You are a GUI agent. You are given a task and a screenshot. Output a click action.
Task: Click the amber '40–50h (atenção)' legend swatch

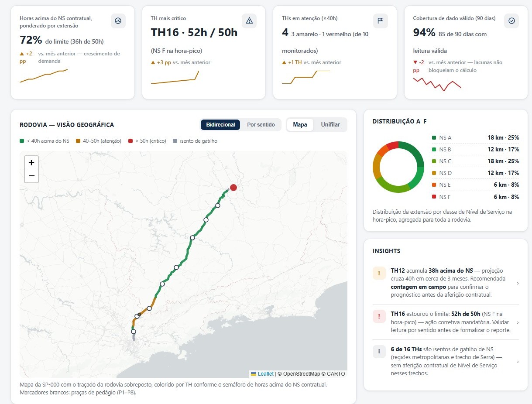click(x=78, y=141)
